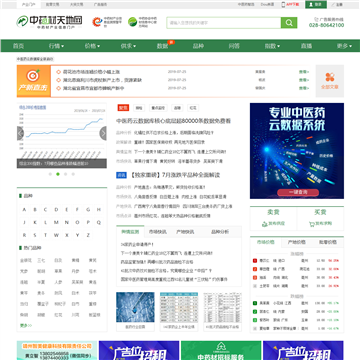Open the green round partner logo link
360x360 pixels.
(x=133, y=22)
